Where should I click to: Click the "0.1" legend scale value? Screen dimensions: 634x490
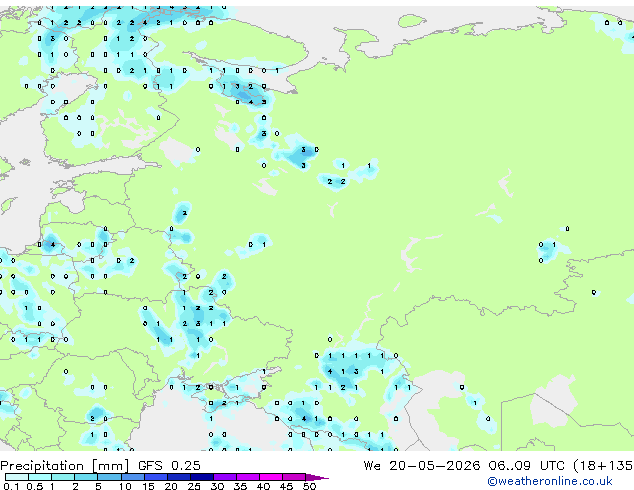(x=12, y=486)
